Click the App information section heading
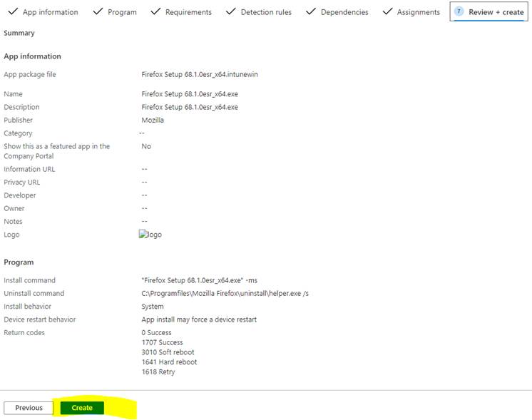The height and width of the screenshot is (420, 532). (33, 56)
